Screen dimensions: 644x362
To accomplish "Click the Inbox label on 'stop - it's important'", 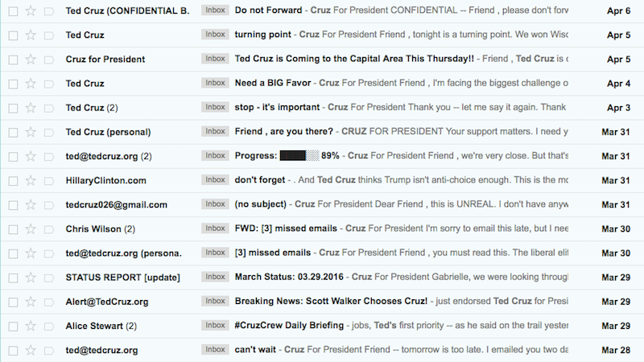I will coord(215,108).
